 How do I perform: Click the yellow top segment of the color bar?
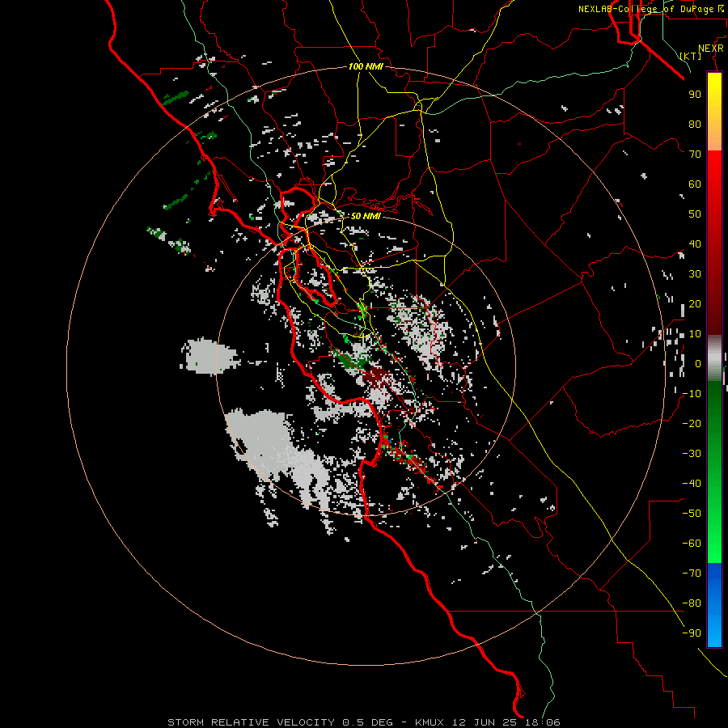click(x=714, y=112)
